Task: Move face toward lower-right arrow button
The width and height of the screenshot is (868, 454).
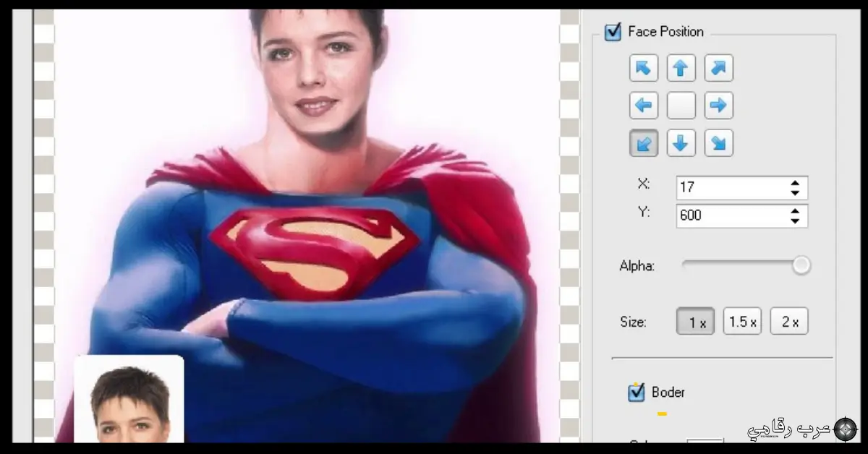Action: click(x=718, y=143)
